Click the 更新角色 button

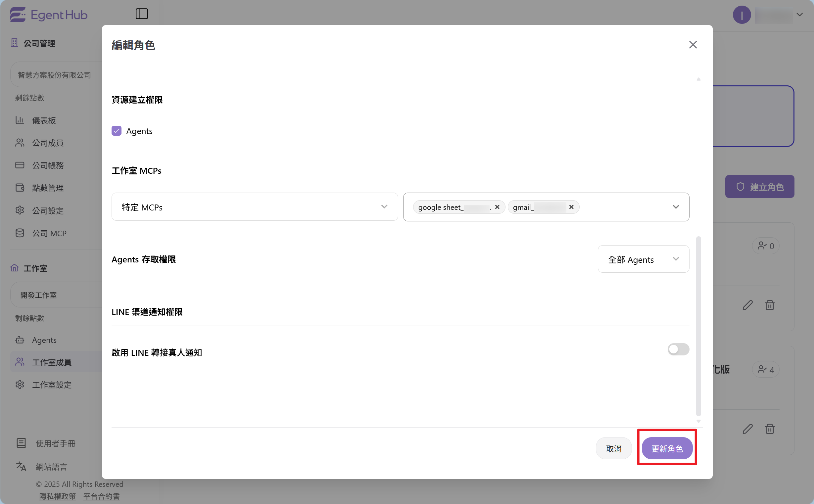(667, 448)
